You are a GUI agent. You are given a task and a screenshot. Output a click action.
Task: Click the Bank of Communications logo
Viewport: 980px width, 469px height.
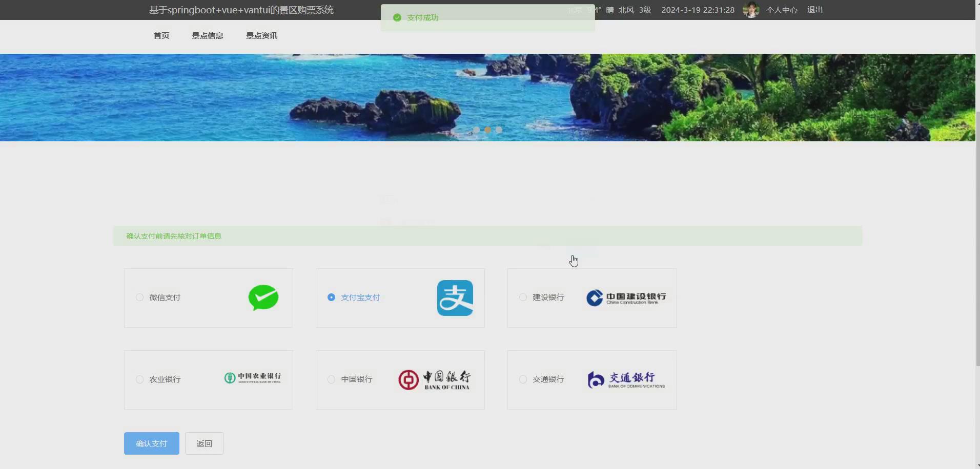click(x=626, y=379)
